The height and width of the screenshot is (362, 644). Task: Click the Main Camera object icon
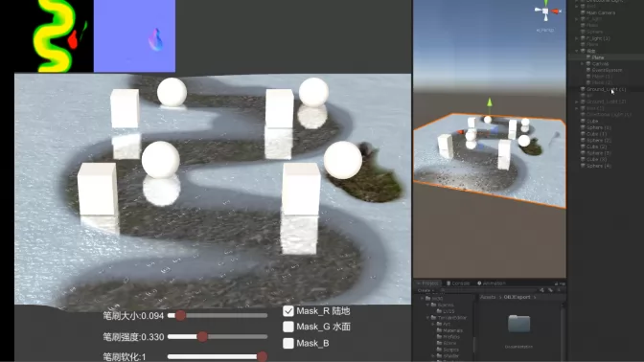pos(583,12)
